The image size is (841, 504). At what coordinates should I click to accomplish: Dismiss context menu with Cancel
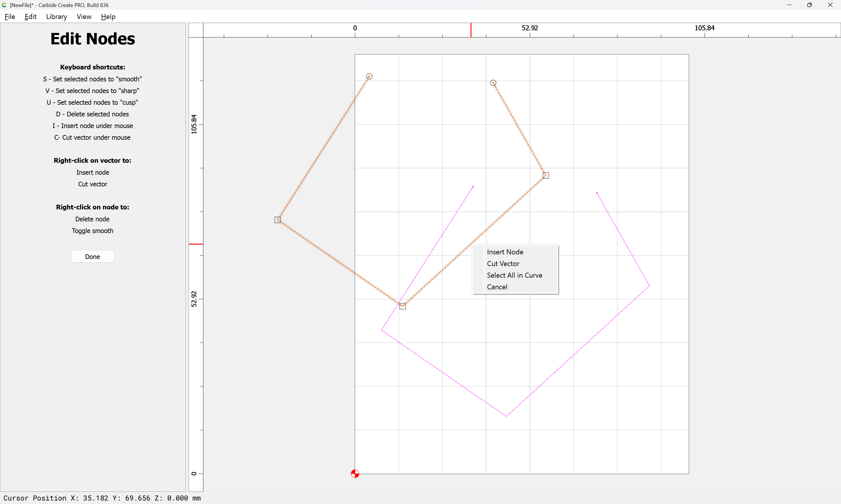click(x=497, y=287)
